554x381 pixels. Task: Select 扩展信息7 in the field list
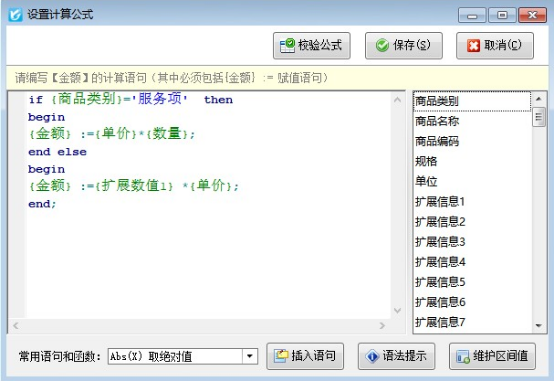(472, 322)
